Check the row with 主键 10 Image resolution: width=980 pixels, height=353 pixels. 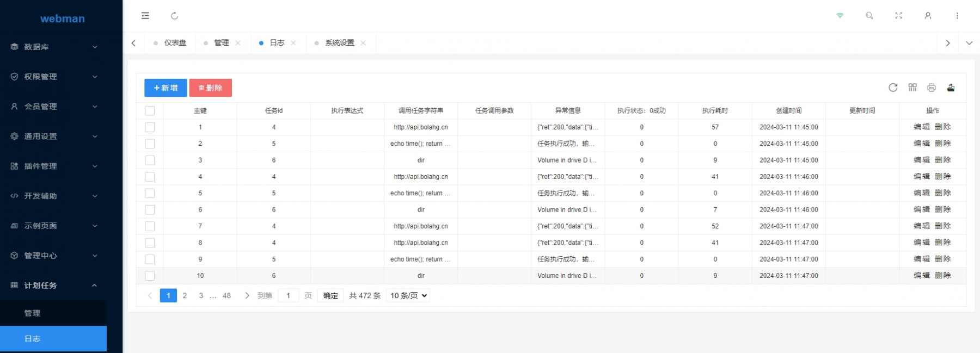tap(150, 276)
